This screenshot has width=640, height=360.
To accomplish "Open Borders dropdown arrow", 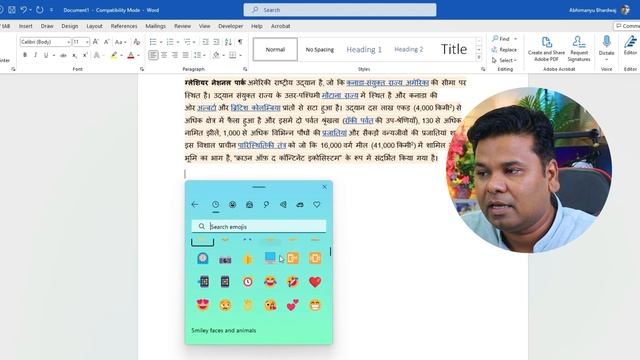I will [240, 55].
